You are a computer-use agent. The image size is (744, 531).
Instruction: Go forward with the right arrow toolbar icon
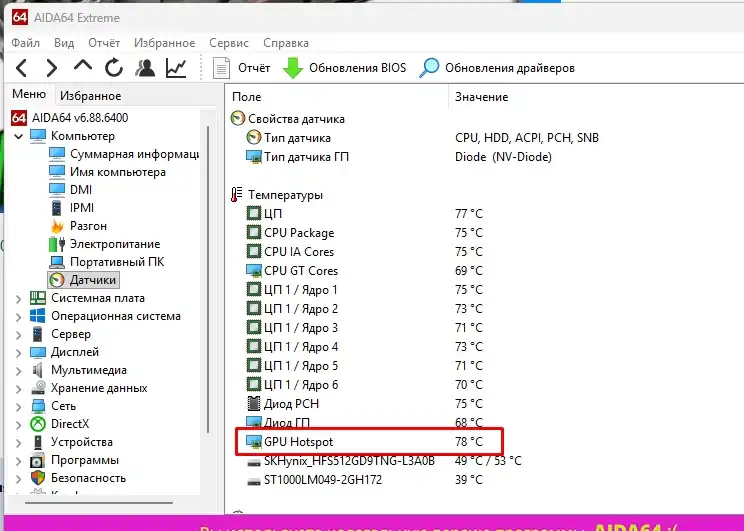52,68
